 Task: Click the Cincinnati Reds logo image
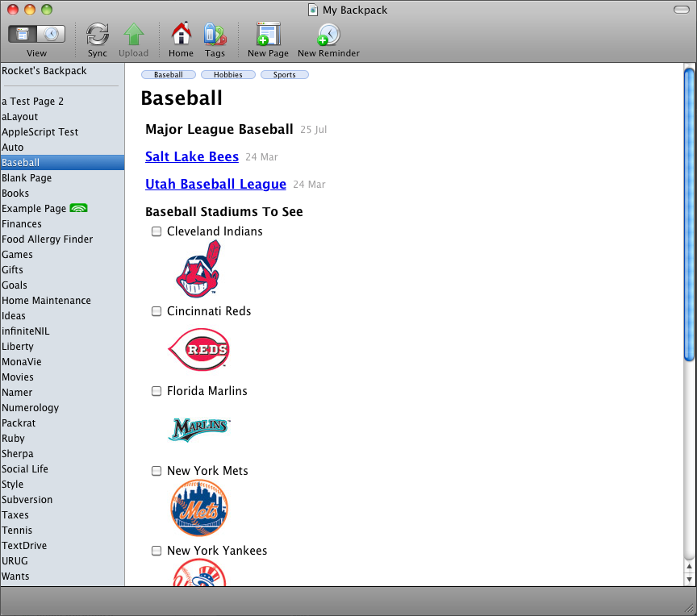[198, 350]
